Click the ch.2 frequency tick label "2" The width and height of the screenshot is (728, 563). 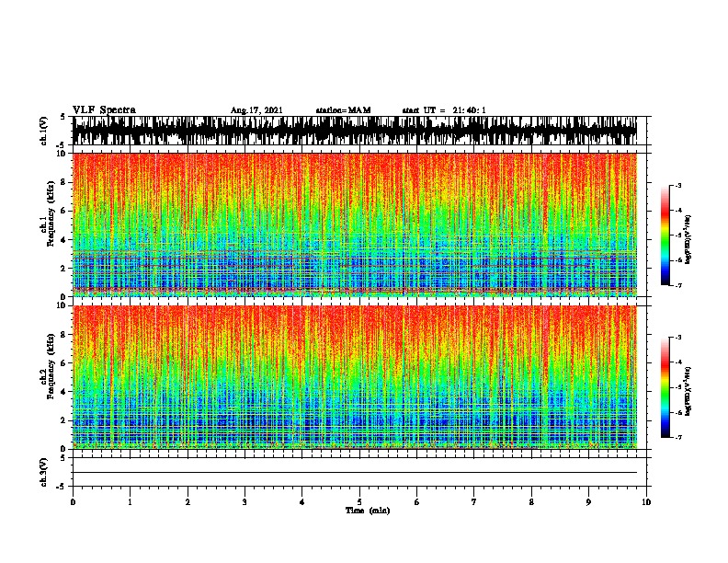pyautogui.click(x=64, y=420)
